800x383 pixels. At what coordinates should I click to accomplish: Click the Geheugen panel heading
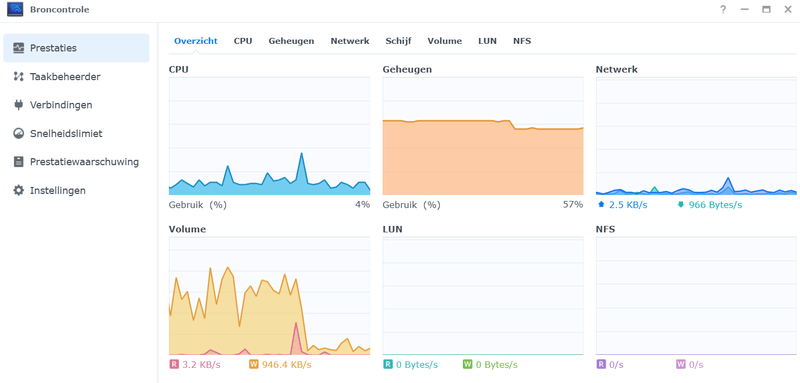pos(407,69)
